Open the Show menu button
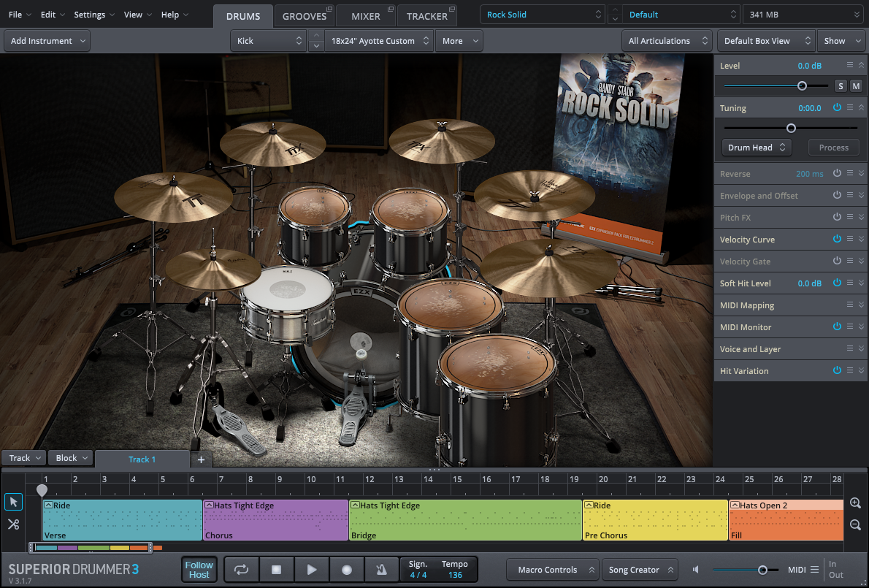 click(841, 41)
